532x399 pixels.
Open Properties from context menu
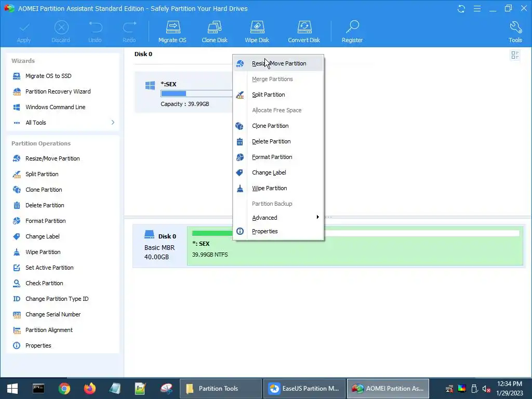(278, 231)
